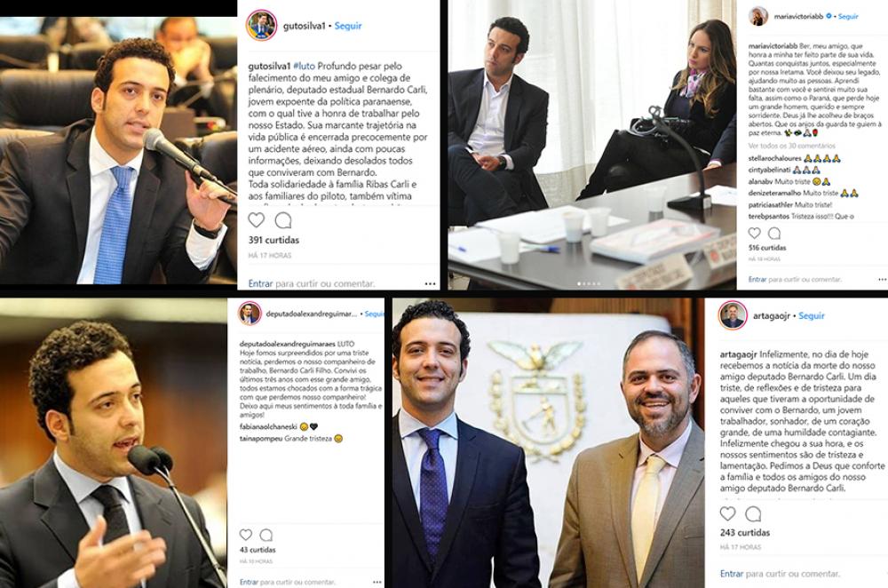888x588 pixels.
Task: Follow mariavictoriabb with Seguir link
Action: click(x=848, y=16)
